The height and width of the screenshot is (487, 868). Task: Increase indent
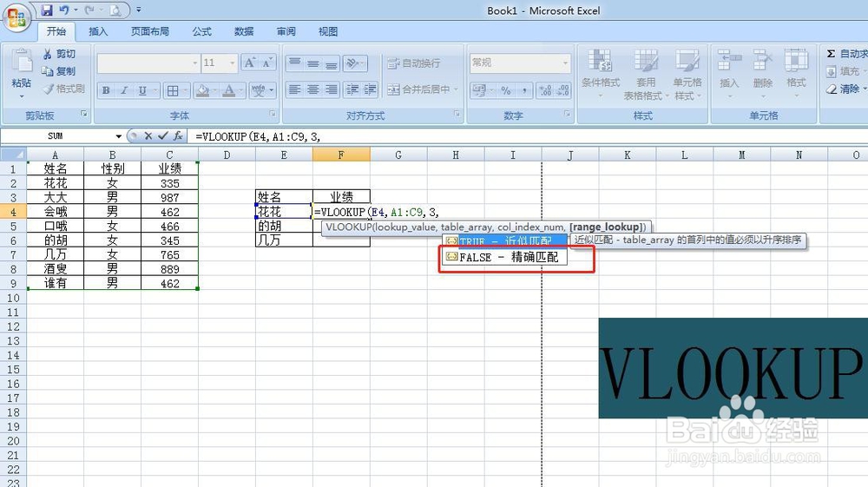coord(370,89)
